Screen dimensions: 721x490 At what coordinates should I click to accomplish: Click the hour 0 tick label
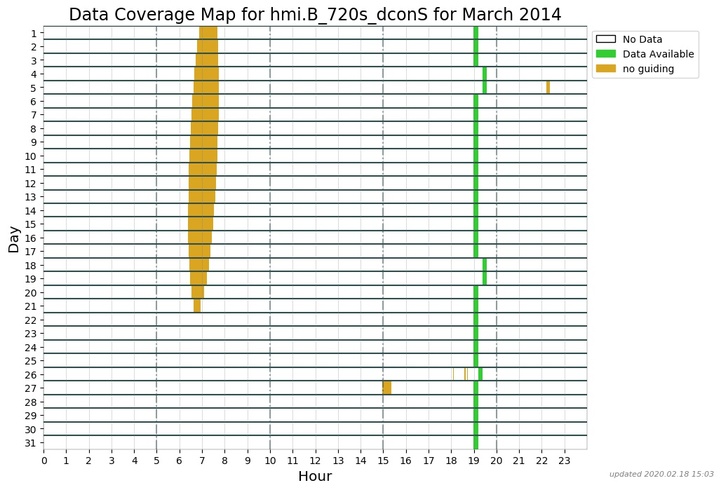pos(44,460)
